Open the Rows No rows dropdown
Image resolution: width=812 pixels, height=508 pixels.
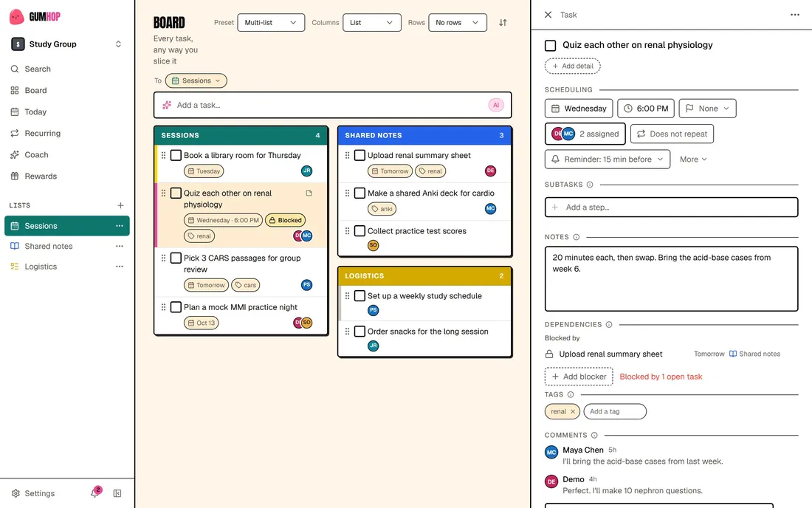pos(458,23)
